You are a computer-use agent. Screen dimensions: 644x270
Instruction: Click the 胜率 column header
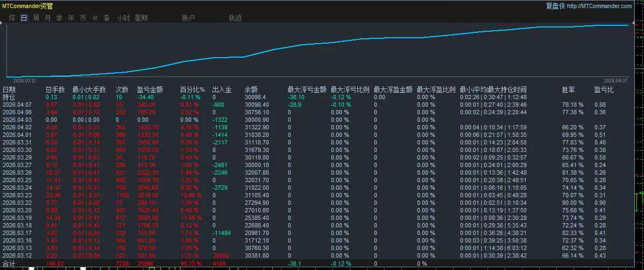569,89
